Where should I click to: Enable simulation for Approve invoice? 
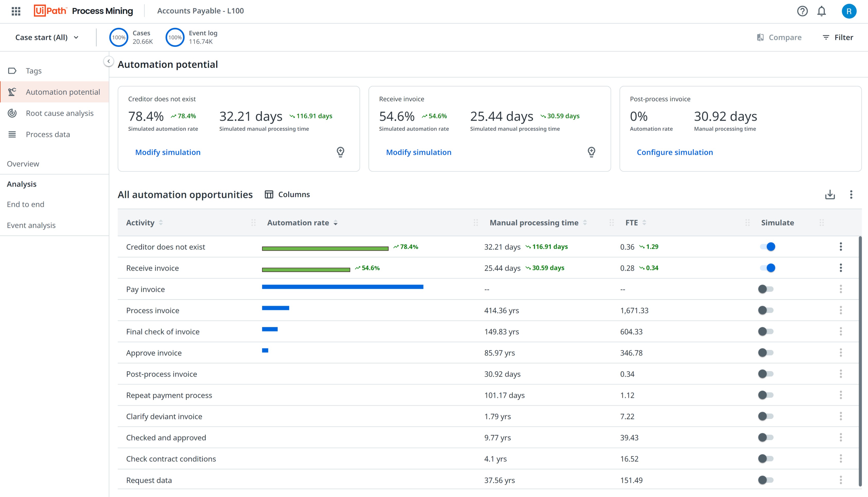(766, 353)
